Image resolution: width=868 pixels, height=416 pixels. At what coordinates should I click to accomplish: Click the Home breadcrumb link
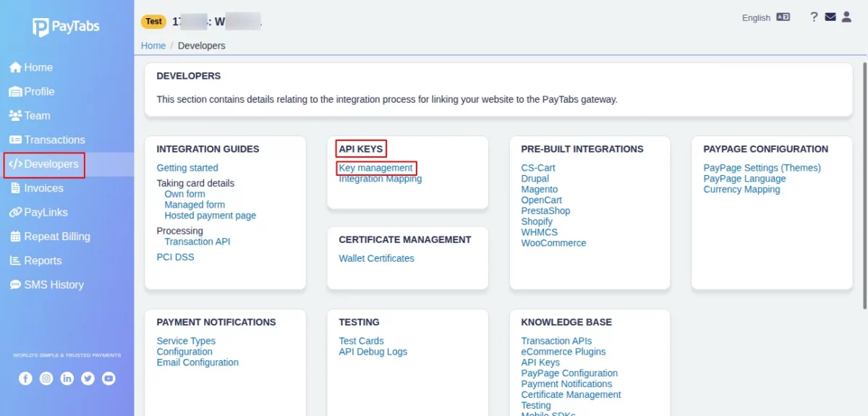[153, 46]
